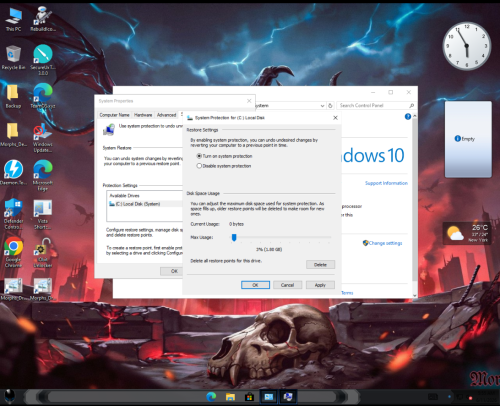Click the Apply button
The height and width of the screenshot is (406, 500).
320,285
